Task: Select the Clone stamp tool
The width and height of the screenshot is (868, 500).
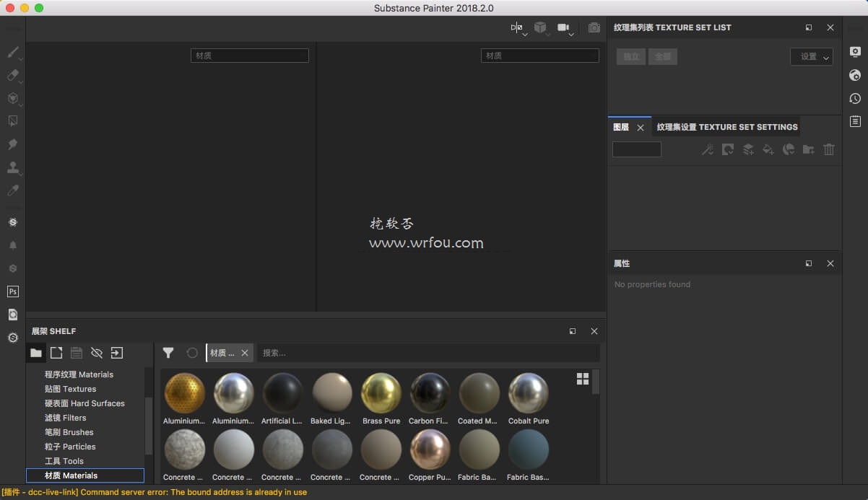Action: (13, 167)
